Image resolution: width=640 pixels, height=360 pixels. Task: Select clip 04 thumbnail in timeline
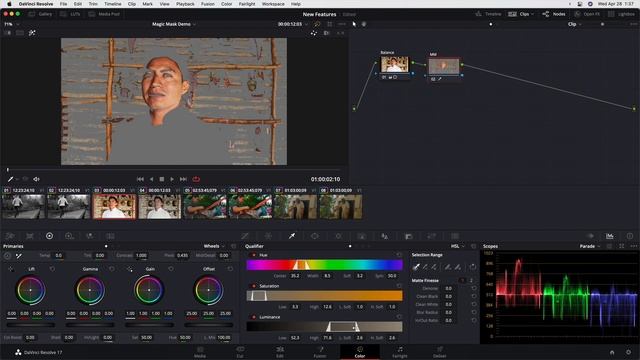coord(160,207)
